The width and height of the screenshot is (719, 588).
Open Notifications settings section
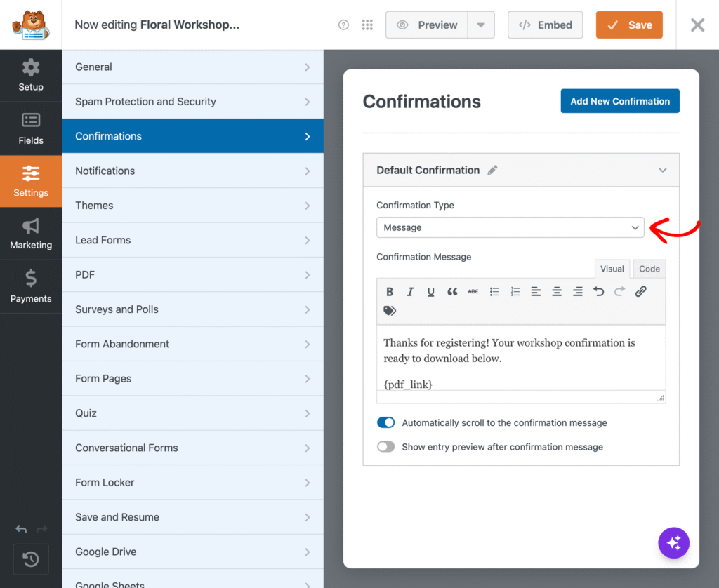pos(192,171)
